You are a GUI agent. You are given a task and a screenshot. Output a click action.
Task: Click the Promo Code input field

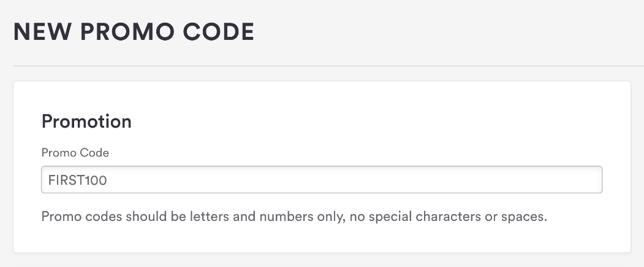321,180
